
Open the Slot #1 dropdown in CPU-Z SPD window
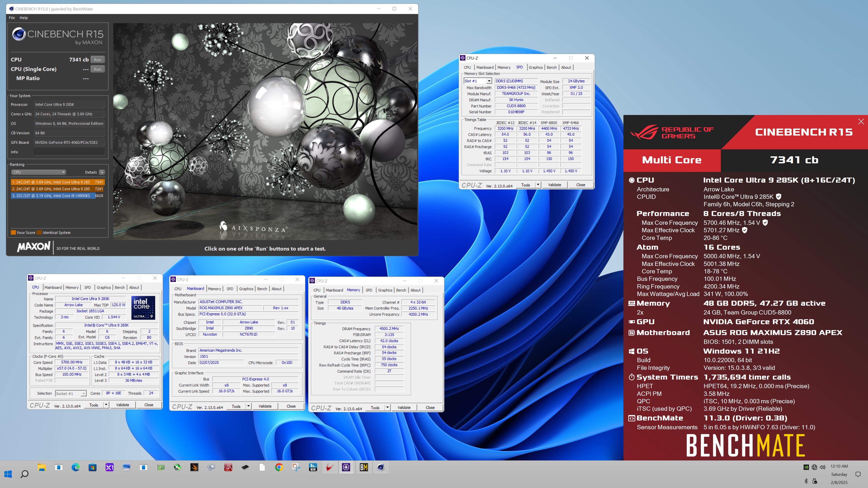pos(478,81)
